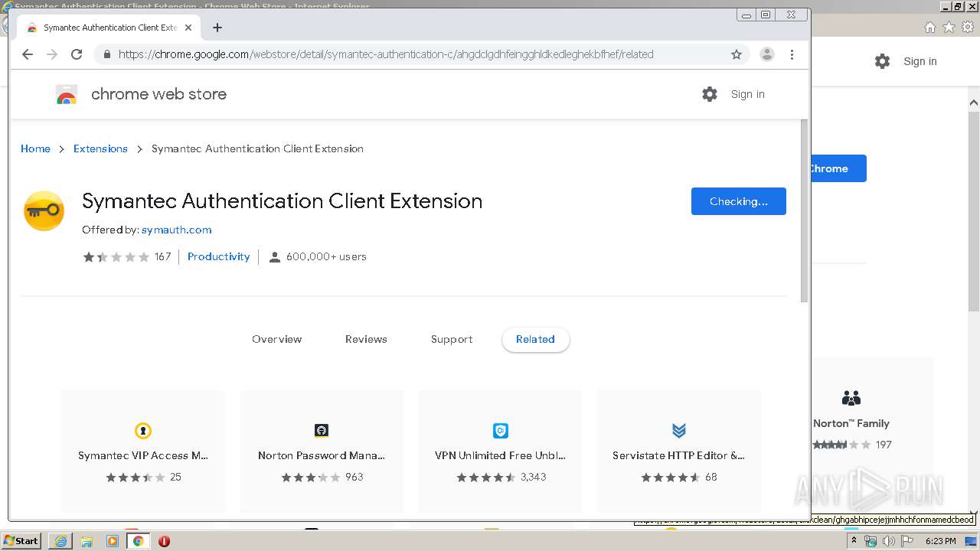This screenshot has width=980, height=551.
Task: Select the Chrome taskbar icon
Action: click(139, 541)
